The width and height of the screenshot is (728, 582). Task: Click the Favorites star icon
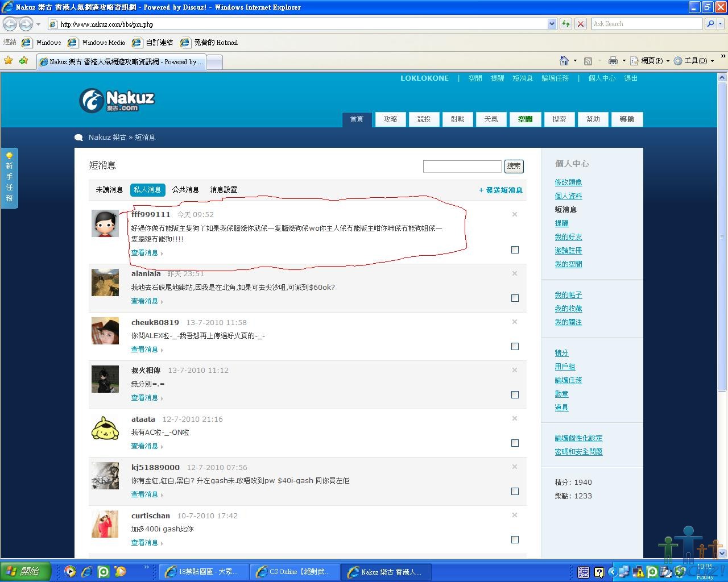tap(9, 61)
